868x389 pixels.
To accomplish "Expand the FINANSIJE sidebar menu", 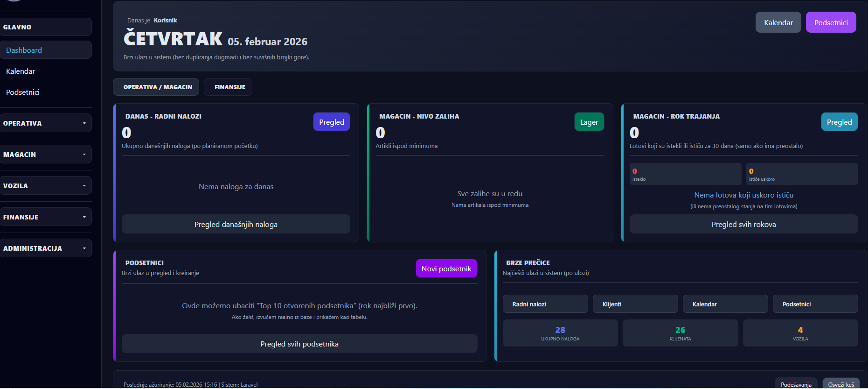I will [x=46, y=217].
